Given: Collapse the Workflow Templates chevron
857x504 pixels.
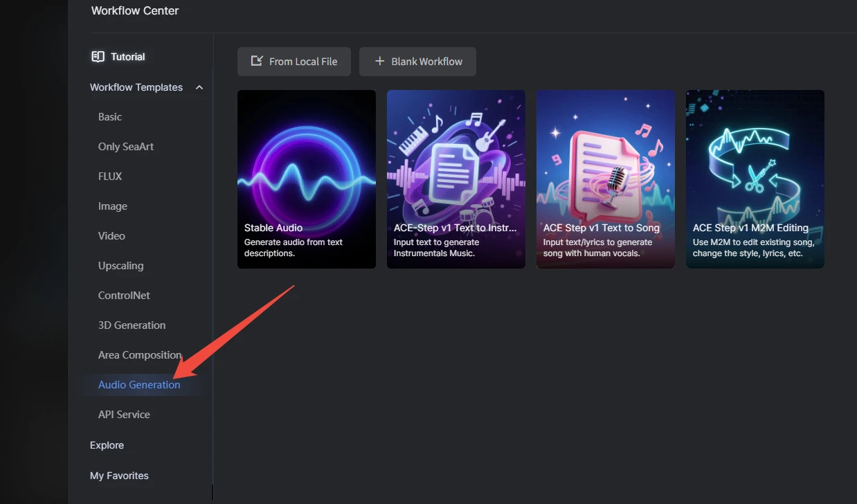Looking at the screenshot, I should tap(199, 87).
